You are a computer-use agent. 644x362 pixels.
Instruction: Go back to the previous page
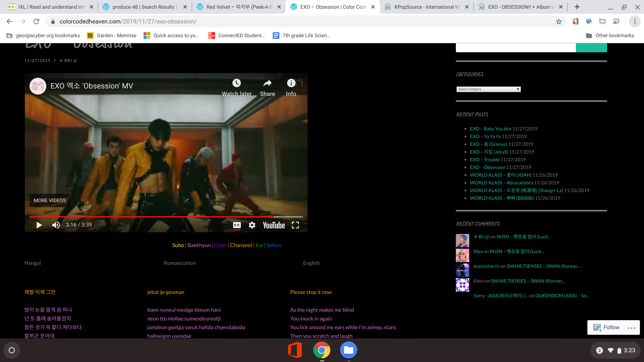(9, 21)
